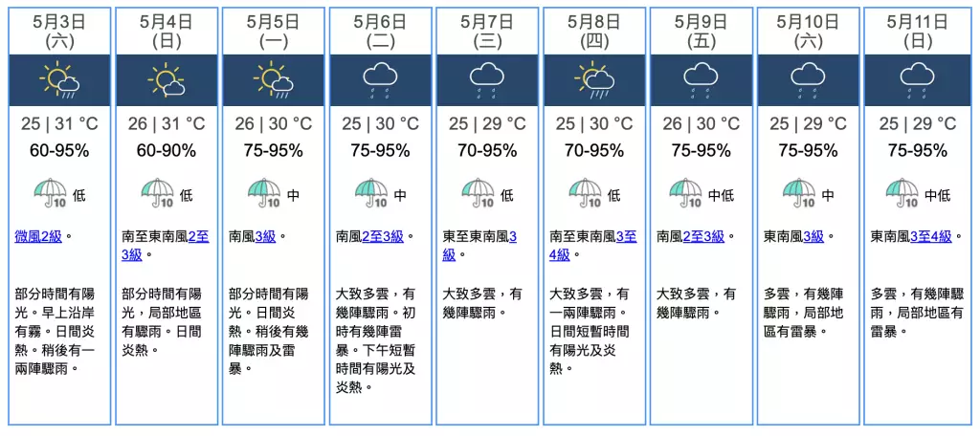Click the May 10 umbrella probability icon

[799, 193]
